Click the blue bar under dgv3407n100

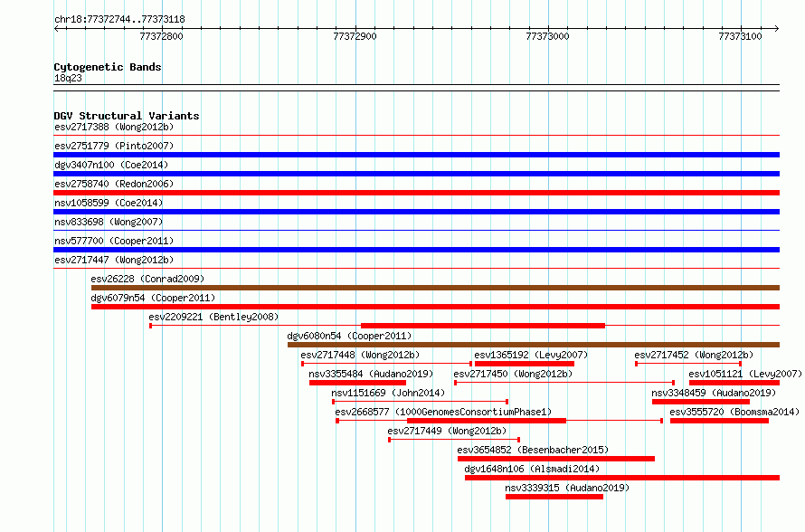pos(416,174)
